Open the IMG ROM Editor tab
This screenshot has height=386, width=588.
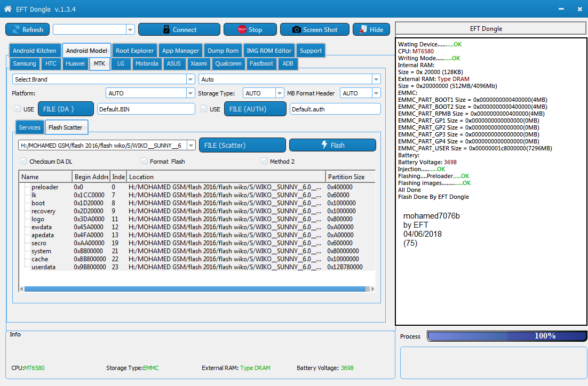coord(269,51)
